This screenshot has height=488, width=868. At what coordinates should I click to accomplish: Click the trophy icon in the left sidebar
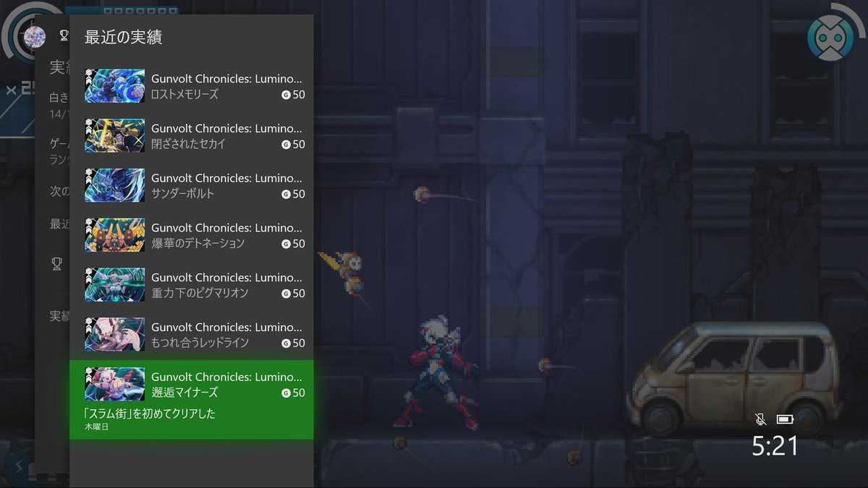coord(57,264)
